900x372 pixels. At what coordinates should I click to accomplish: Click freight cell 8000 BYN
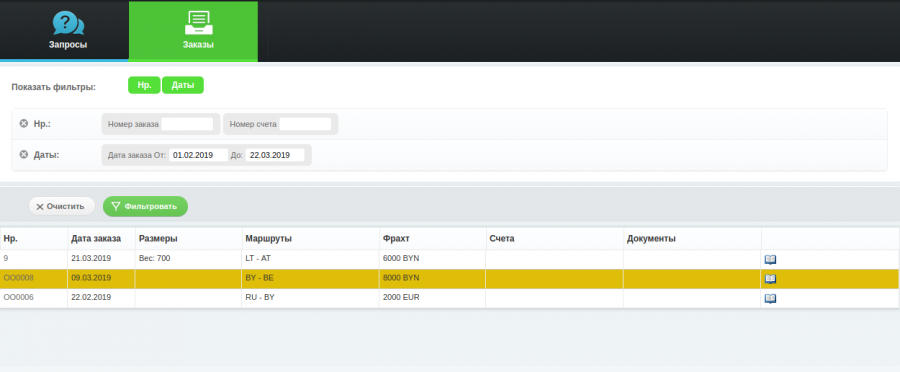coord(432,278)
